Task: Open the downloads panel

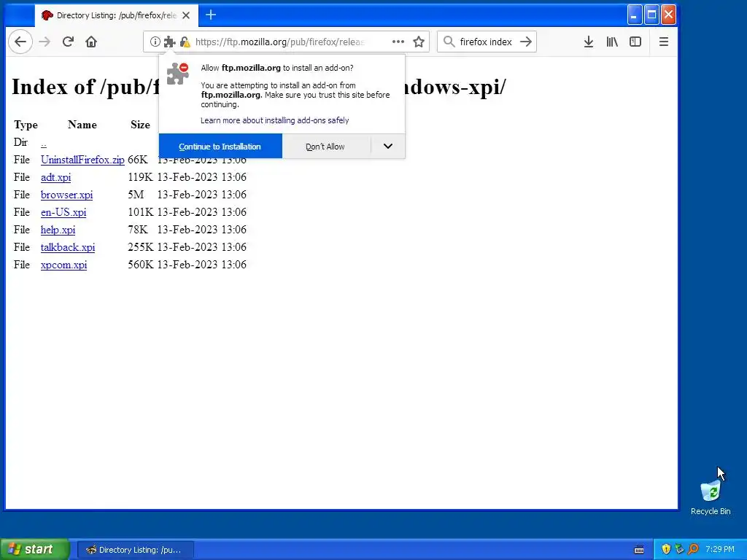Action: pyautogui.click(x=589, y=42)
